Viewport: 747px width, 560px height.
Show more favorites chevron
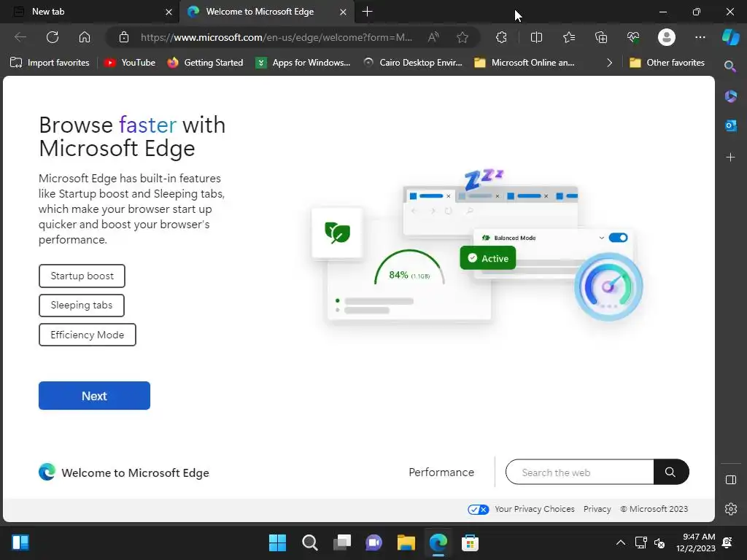click(609, 63)
